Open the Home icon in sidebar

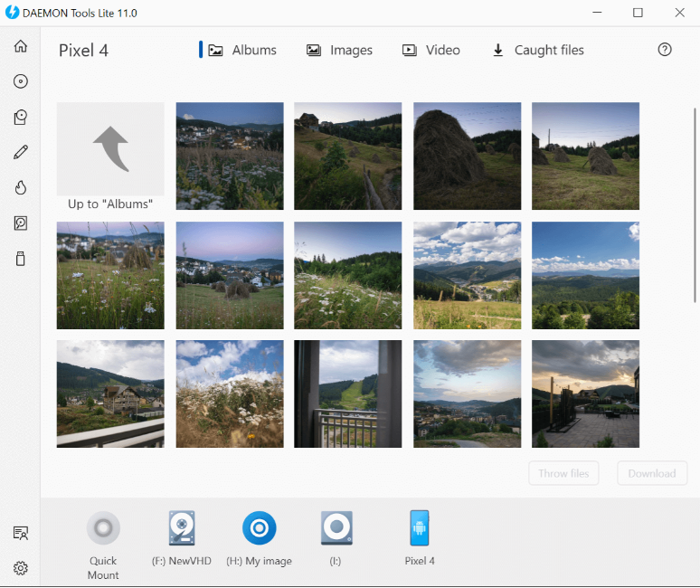[x=21, y=46]
